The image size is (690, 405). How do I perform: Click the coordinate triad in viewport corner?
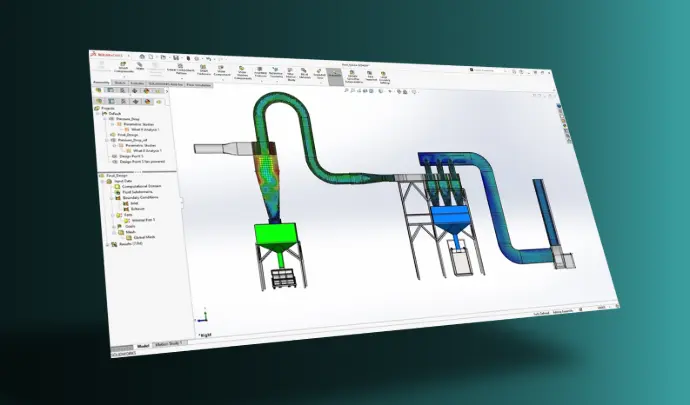click(203, 317)
